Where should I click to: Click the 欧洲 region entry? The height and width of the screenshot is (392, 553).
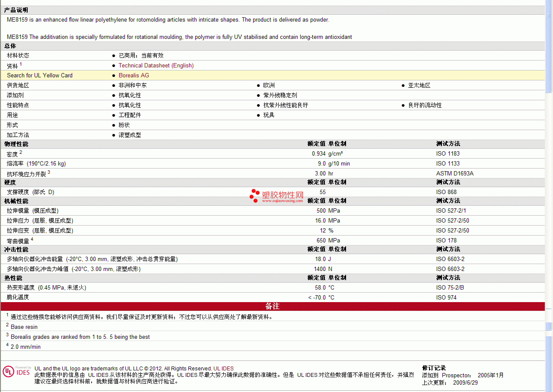tap(269, 86)
